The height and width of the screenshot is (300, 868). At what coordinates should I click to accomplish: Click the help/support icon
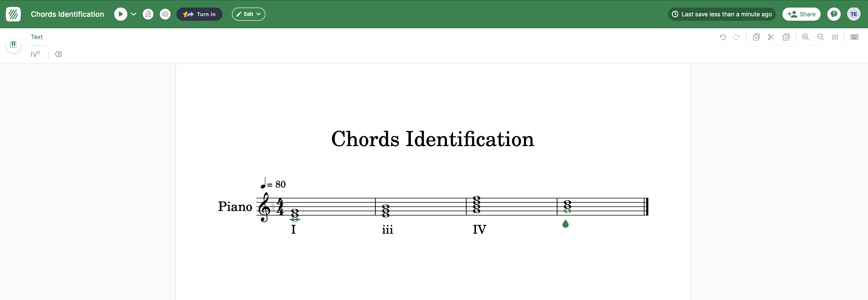click(834, 14)
